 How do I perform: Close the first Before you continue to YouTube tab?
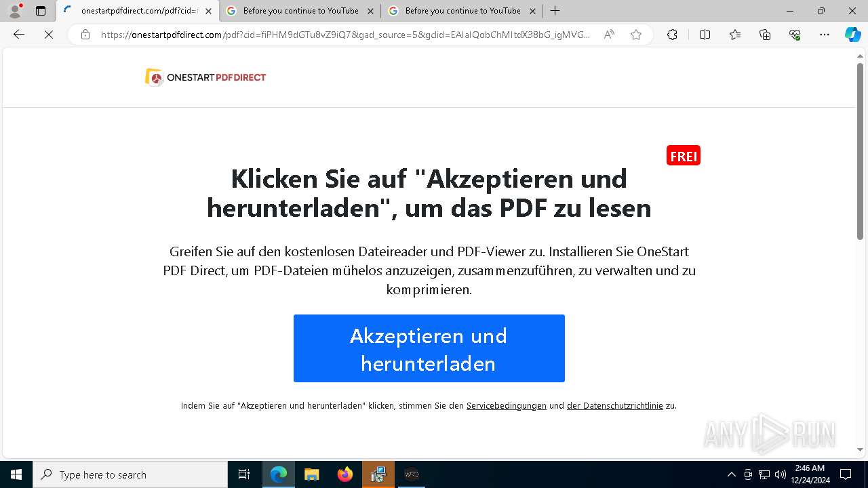pyautogui.click(x=370, y=11)
